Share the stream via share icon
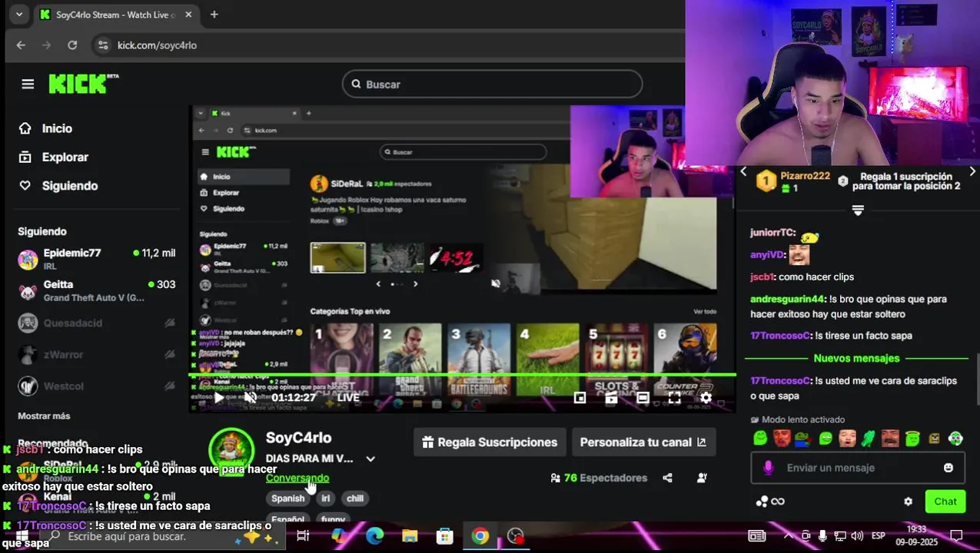The width and height of the screenshot is (980, 553). coord(667,478)
